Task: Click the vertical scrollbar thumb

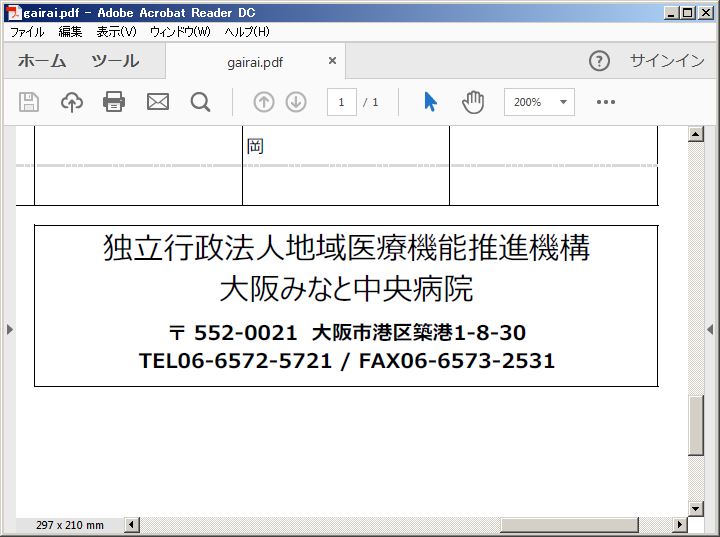Action: 696,425
